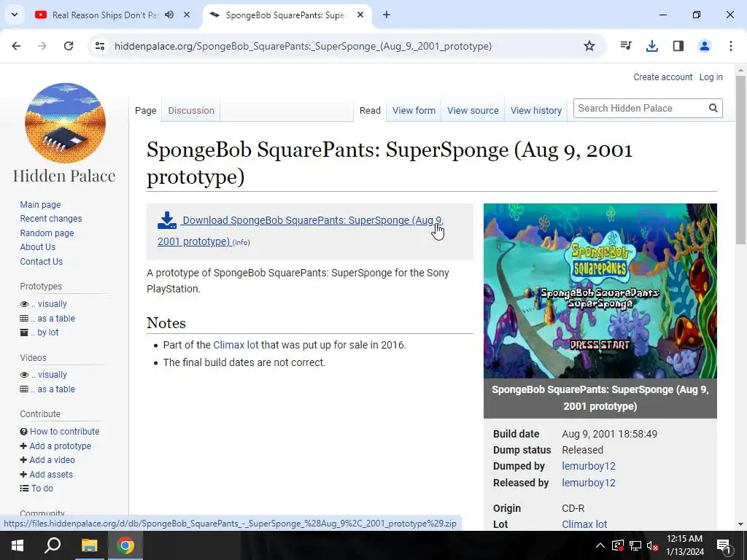Open the SpongeBob title screen image
Screen dimensions: 747x560
tap(600, 291)
